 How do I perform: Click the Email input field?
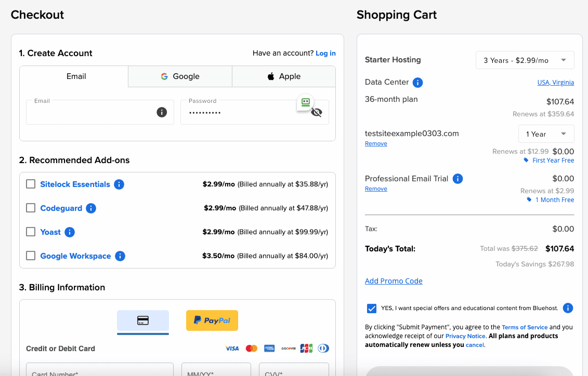point(100,112)
